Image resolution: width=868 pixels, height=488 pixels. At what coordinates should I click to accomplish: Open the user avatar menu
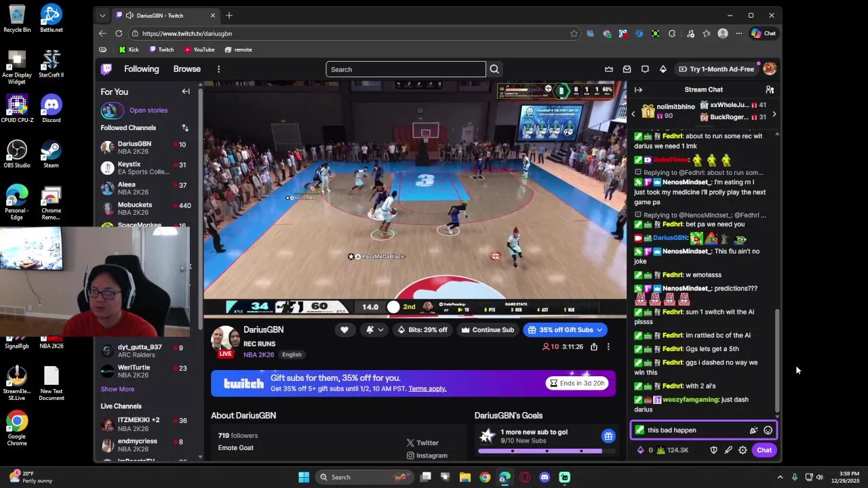(x=769, y=69)
